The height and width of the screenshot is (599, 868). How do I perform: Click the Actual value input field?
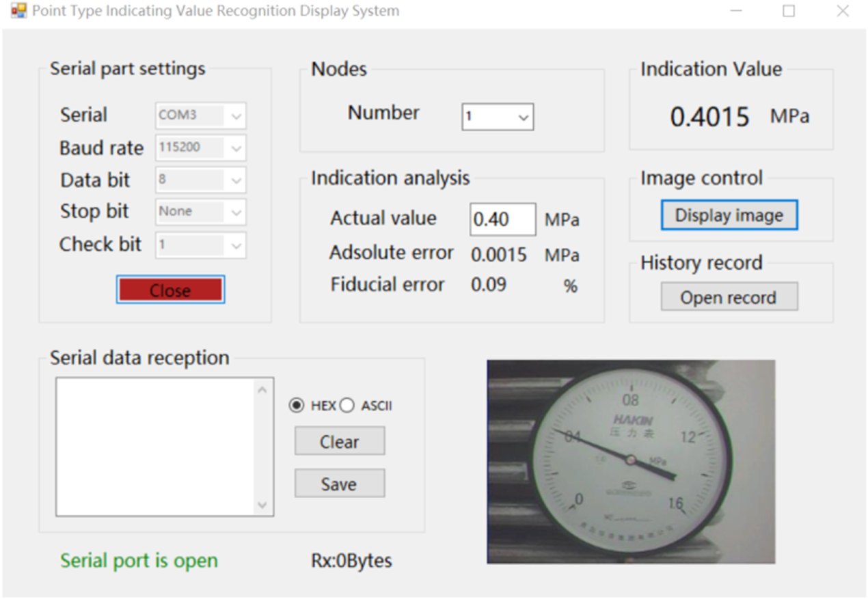(x=503, y=219)
